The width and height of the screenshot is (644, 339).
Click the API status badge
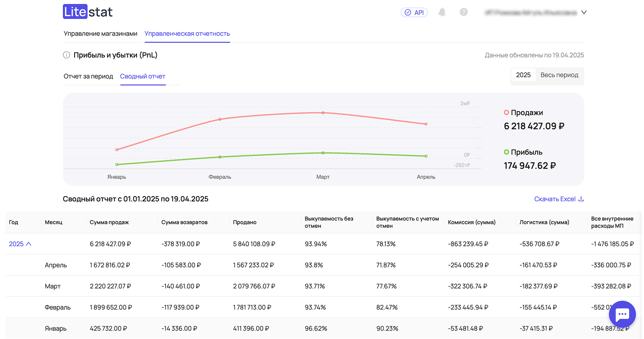[414, 13]
